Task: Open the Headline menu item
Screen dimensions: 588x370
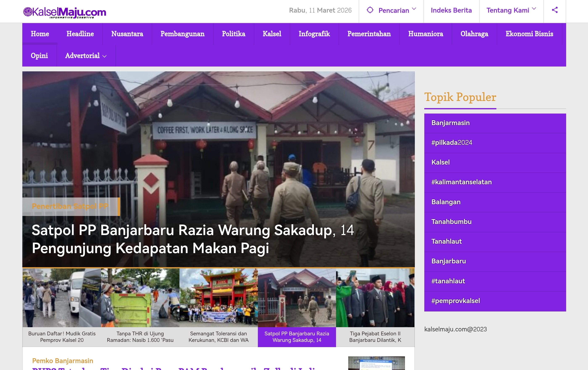Action: 80,34
